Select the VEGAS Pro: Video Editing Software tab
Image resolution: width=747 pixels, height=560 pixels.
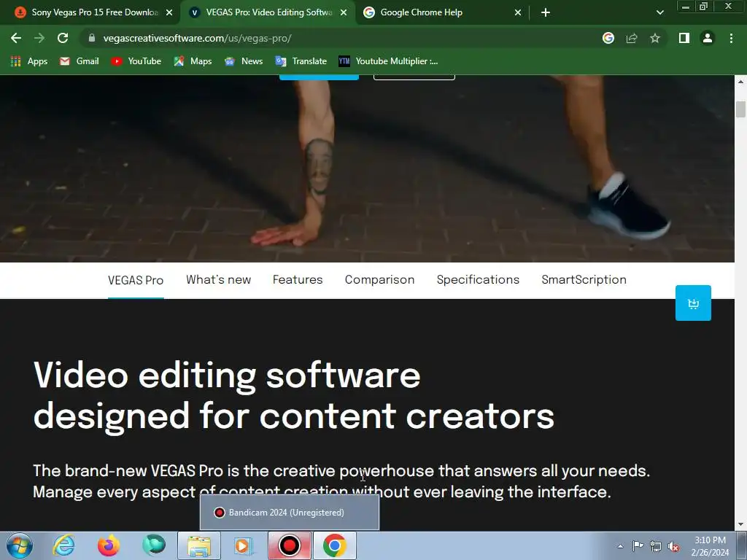pos(269,12)
